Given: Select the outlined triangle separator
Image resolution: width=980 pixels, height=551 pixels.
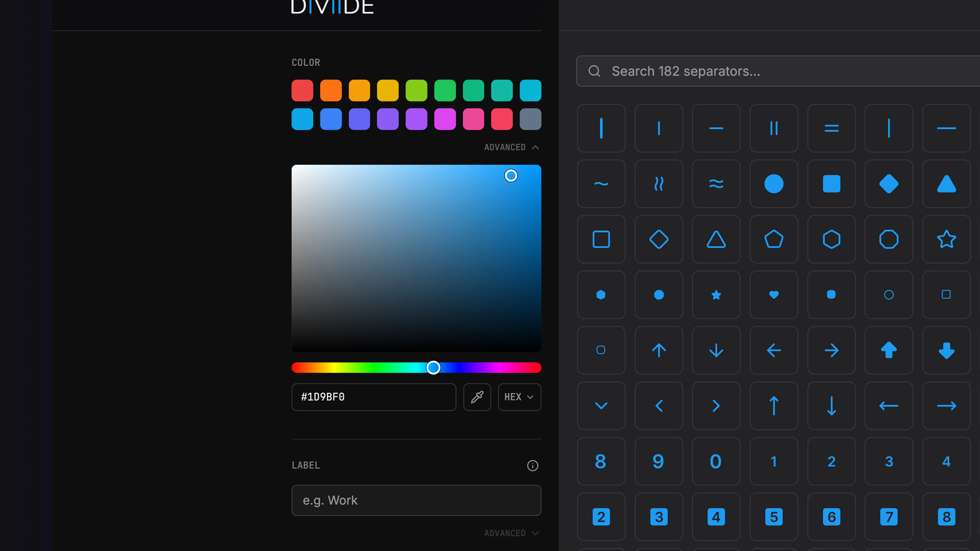Looking at the screenshot, I should pos(716,239).
